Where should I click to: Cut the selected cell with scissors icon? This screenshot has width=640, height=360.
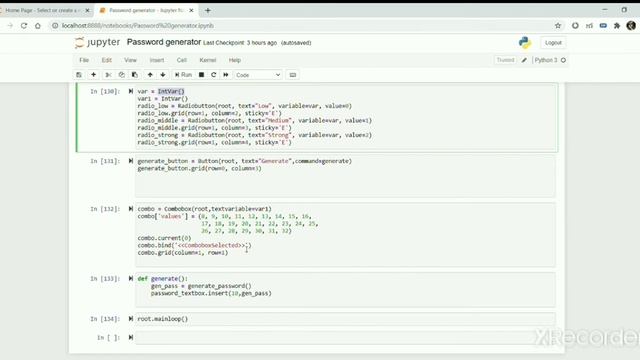108,75
